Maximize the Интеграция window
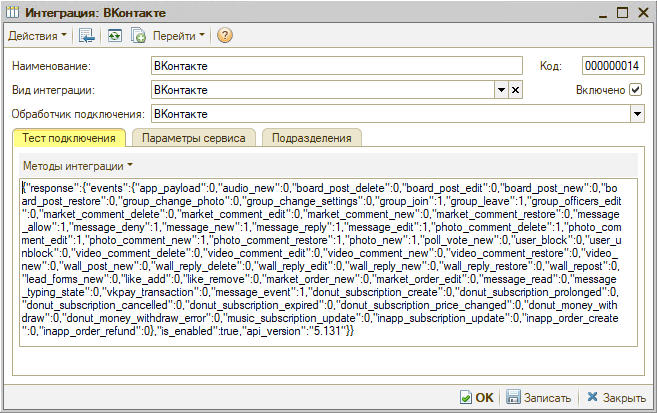Image resolution: width=657 pixels, height=413 pixels. click(623, 13)
